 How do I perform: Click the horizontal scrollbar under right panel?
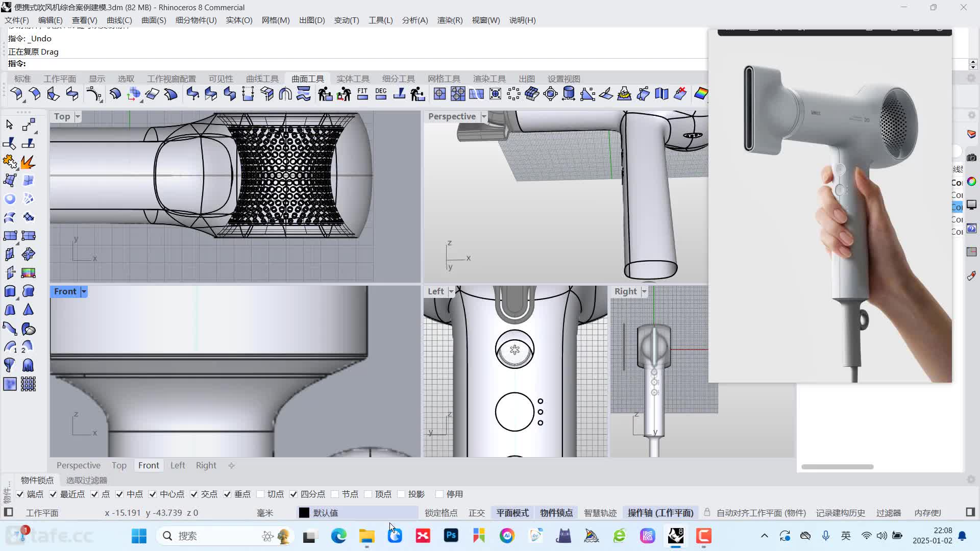pyautogui.click(x=837, y=467)
